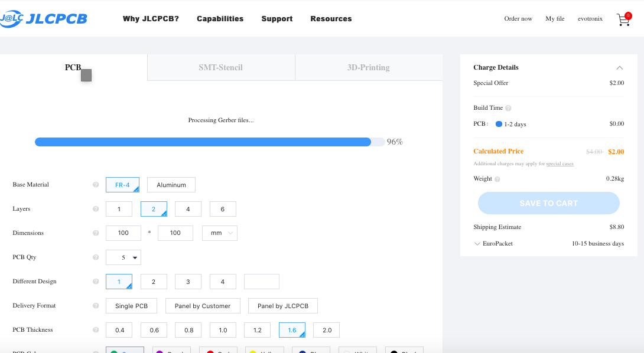Set PCB thickness to 0.4
The image size is (644, 353).
(119, 330)
